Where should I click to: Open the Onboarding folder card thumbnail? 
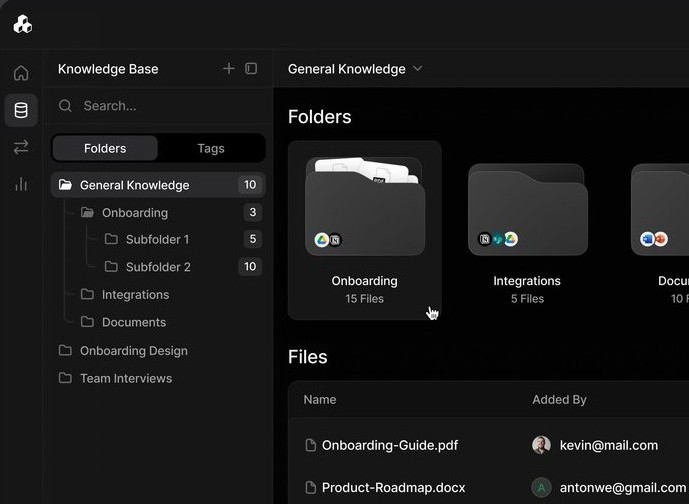[365, 206]
